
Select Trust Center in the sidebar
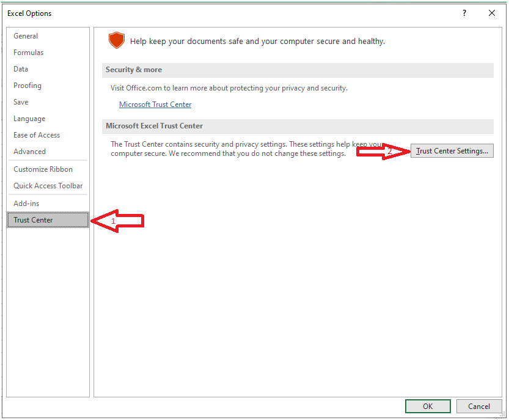34,220
